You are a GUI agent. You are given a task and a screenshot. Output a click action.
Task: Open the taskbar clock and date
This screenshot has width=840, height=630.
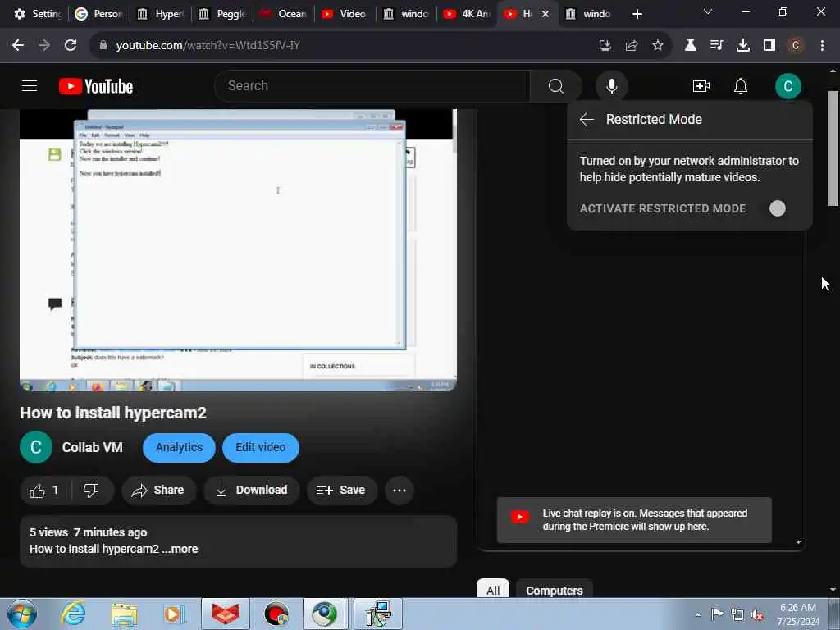[x=798, y=614]
